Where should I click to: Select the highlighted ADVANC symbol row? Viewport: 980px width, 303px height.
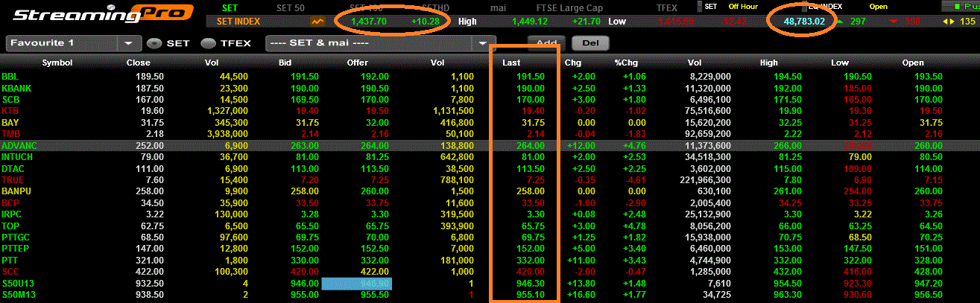pos(490,145)
